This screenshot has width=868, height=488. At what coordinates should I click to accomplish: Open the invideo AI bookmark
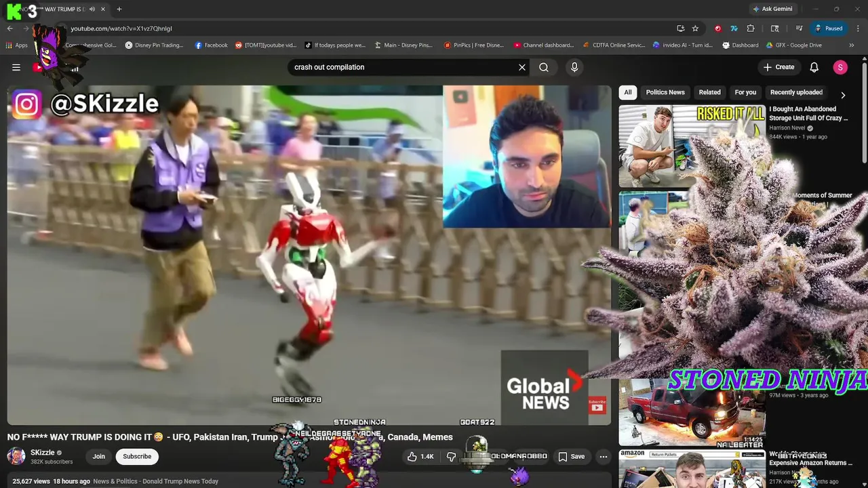point(683,45)
